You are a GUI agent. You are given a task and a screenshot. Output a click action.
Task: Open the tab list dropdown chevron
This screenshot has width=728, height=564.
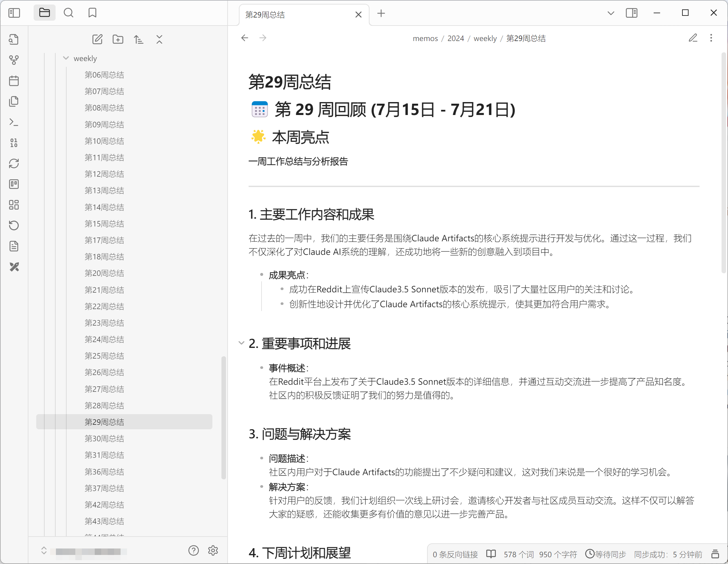(610, 13)
